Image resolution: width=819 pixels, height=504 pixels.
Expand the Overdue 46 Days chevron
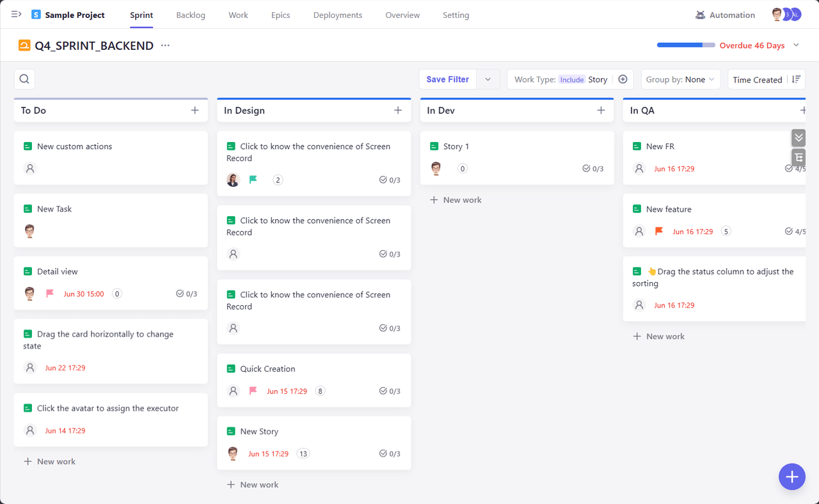795,45
